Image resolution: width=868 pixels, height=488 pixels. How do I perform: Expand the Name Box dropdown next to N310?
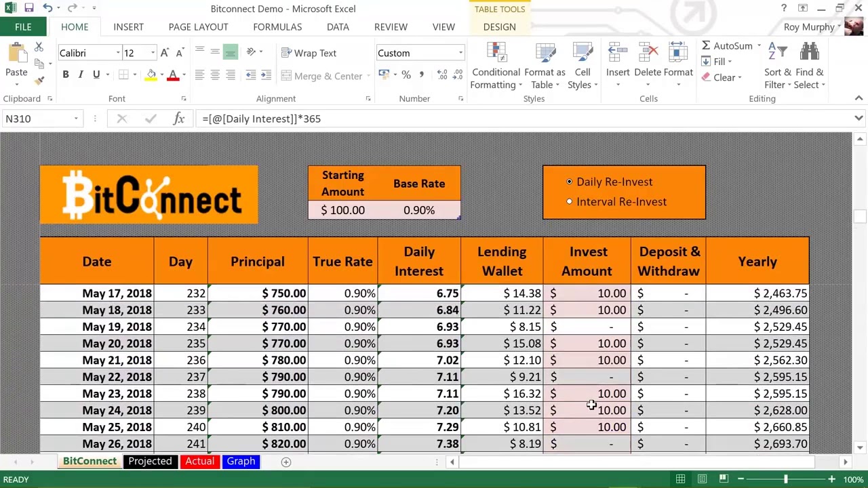click(x=76, y=119)
